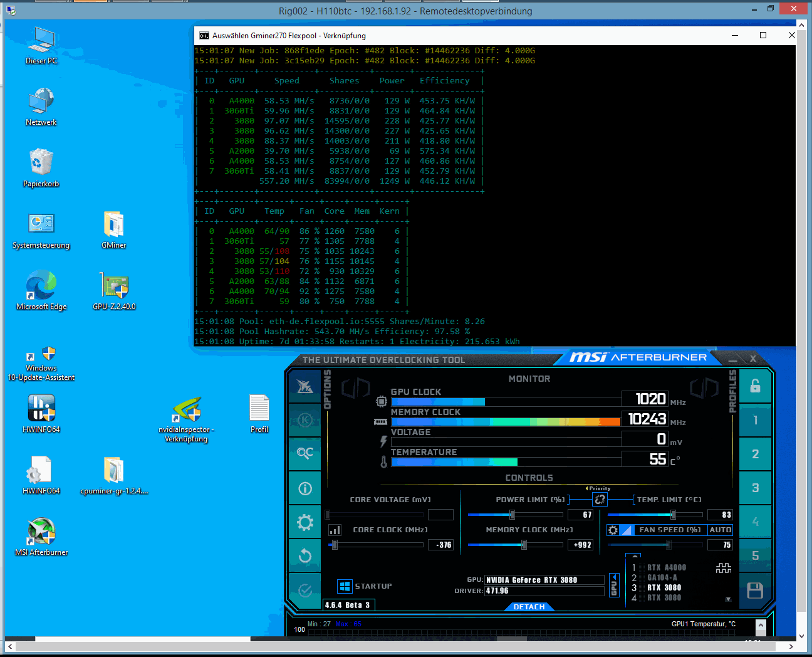Viewport: 812px width, 657px height.
Task: Toggle user-defined fan curve icon
Action: pyautogui.click(x=626, y=530)
